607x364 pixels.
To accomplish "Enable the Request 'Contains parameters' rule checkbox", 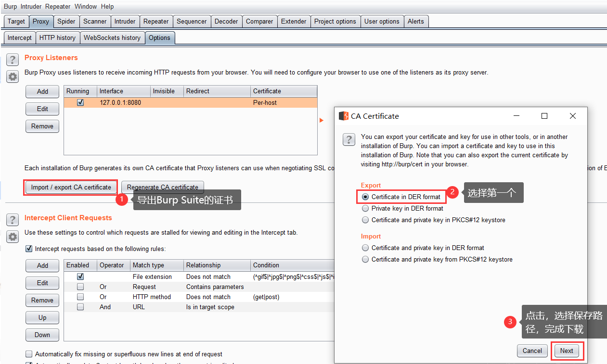I will [x=80, y=287].
